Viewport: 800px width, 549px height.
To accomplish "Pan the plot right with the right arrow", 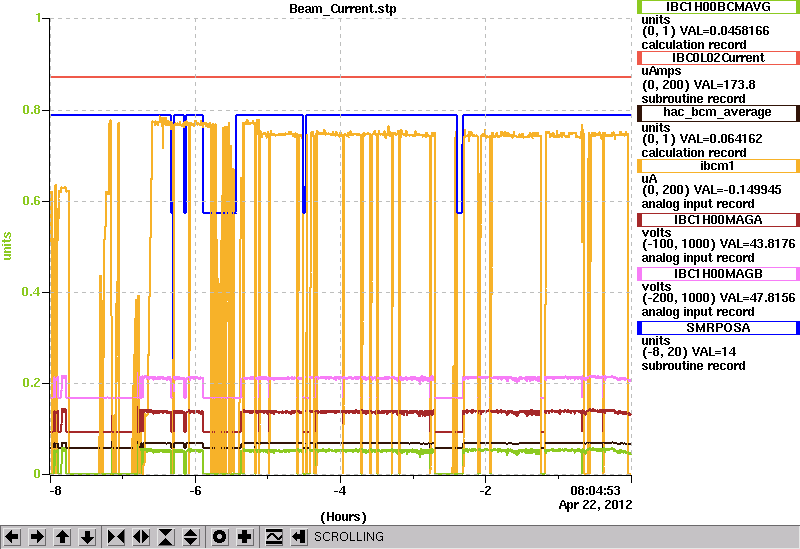I will [x=37, y=537].
